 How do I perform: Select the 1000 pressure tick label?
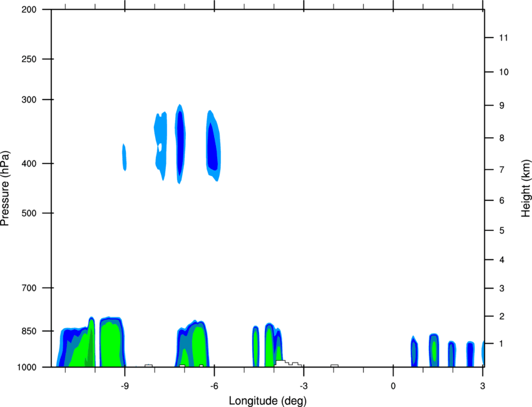pos(26,368)
